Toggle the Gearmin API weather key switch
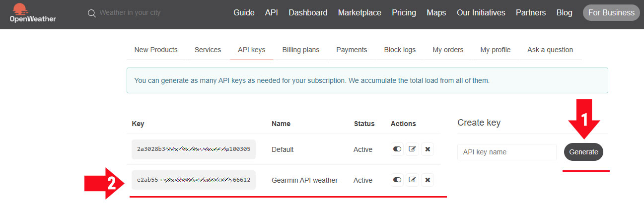 [397, 180]
